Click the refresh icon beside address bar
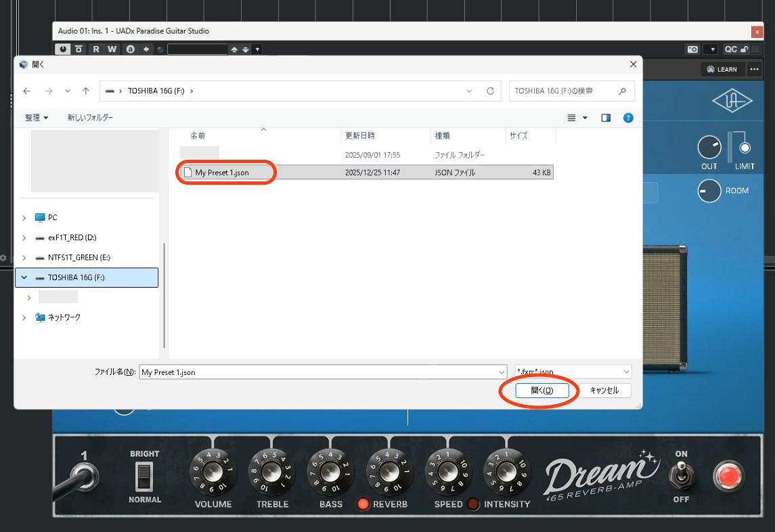 (x=490, y=91)
